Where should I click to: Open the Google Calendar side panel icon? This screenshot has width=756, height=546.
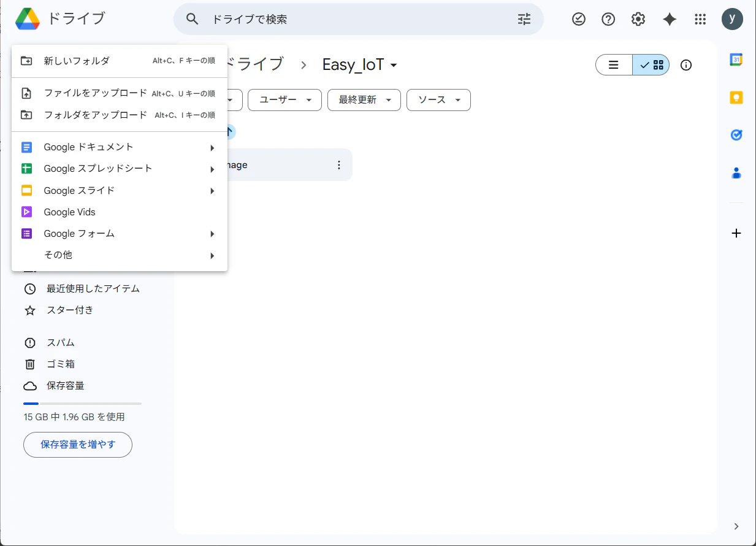click(x=736, y=60)
